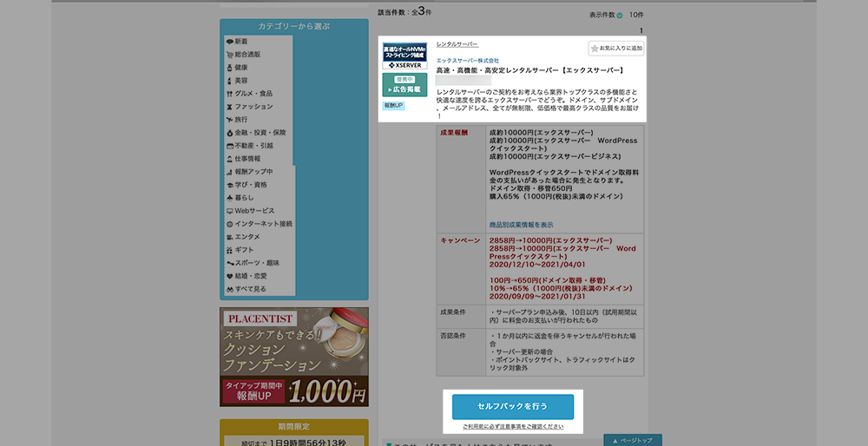The height and width of the screenshot is (446, 868).
Task: Click the program title 高速・高機能・高安定レンタルサーバー
Action: (x=530, y=70)
